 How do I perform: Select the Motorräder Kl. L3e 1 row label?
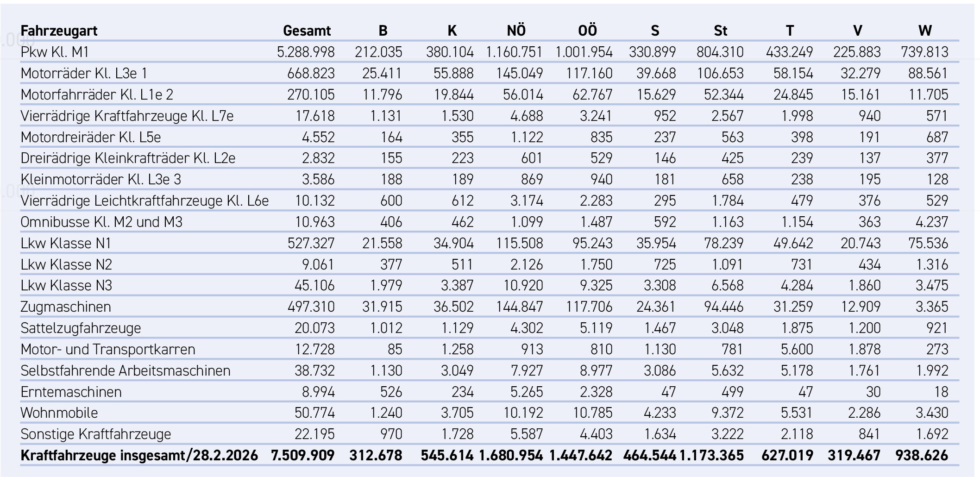point(84,73)
